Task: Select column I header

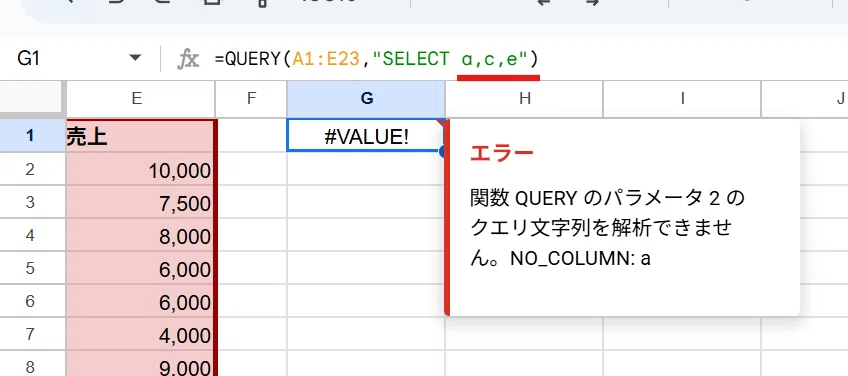Action: point(682,98)
